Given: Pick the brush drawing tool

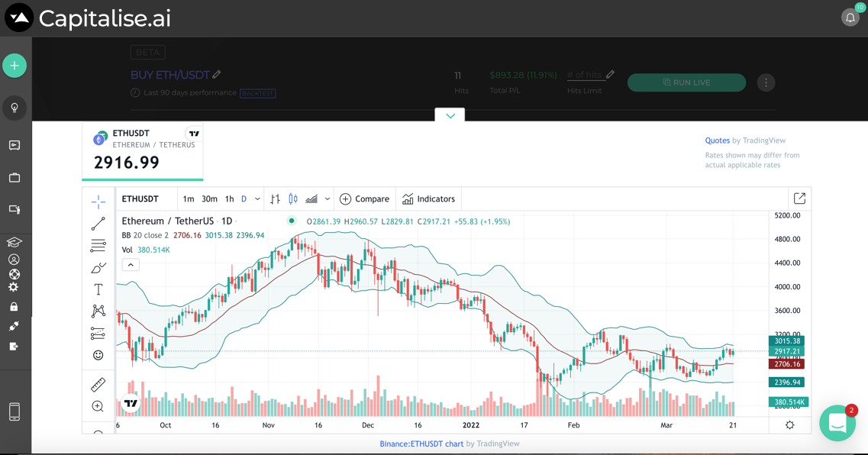Looking at the screenshot, I should tap(98, 268).
